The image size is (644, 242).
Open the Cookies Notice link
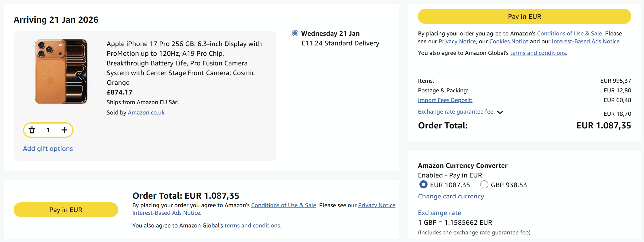click(x=509, y=41)
